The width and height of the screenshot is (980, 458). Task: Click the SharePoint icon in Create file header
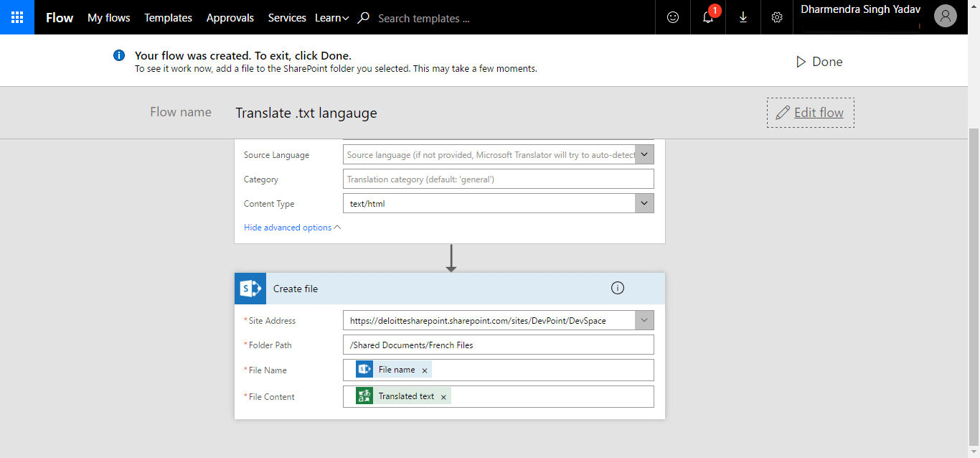250,289
